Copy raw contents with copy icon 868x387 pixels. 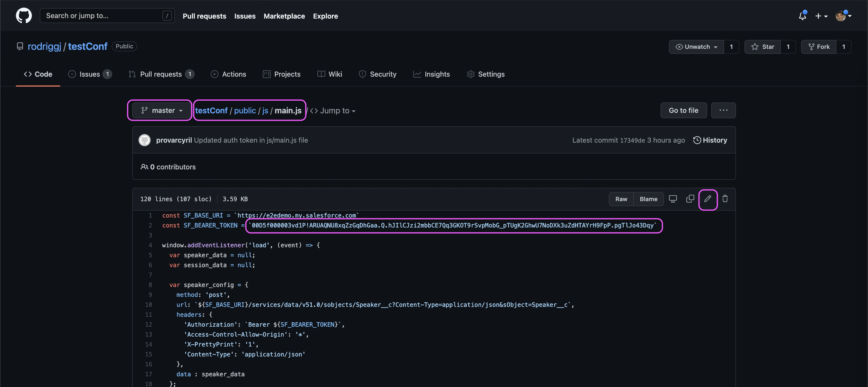coord(690,199)
